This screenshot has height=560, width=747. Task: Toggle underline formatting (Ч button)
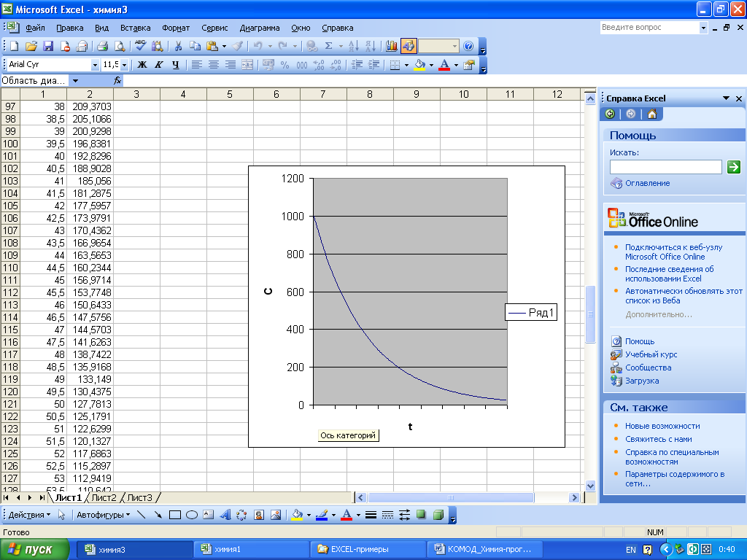(x=175, y=65)
